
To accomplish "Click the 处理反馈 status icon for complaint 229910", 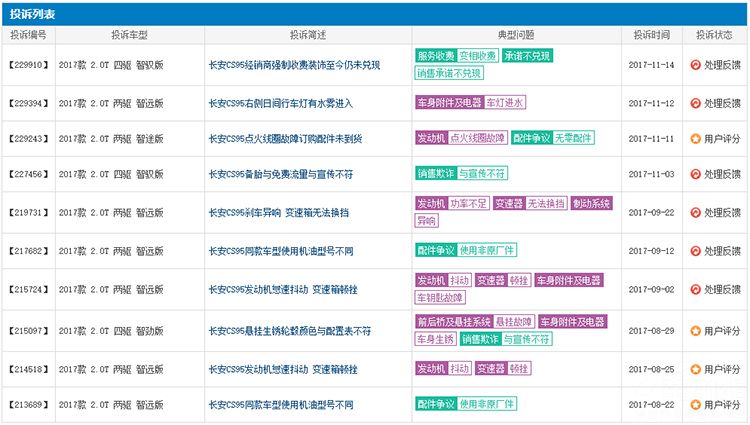I will point(695,65).
